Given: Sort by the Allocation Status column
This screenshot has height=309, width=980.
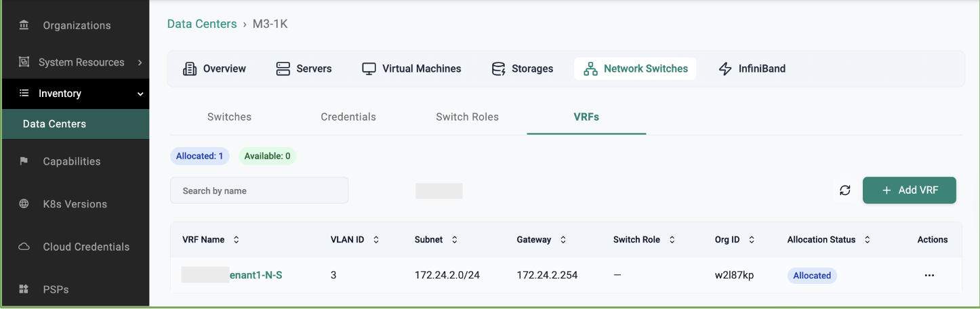Looking at the screenshot, I should 867,240.
